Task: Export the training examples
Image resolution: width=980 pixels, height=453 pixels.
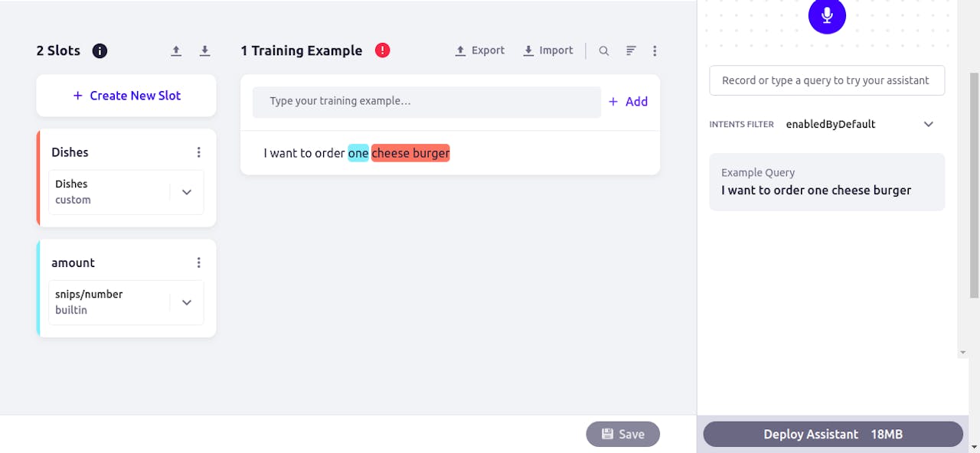Action: 480,51
